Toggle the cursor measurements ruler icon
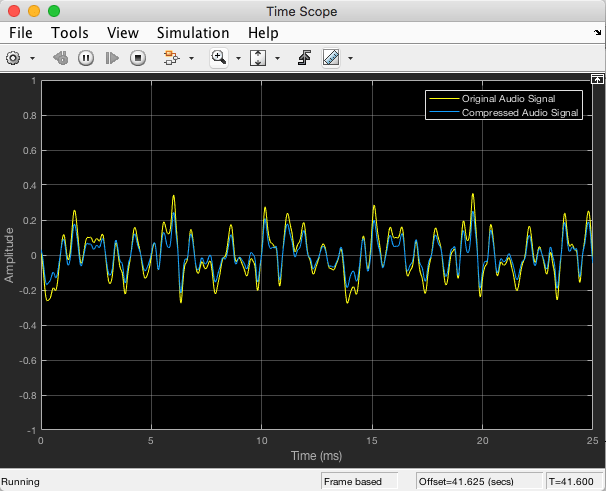The height and width of the screenshot is (491, 606). point(331,58)
